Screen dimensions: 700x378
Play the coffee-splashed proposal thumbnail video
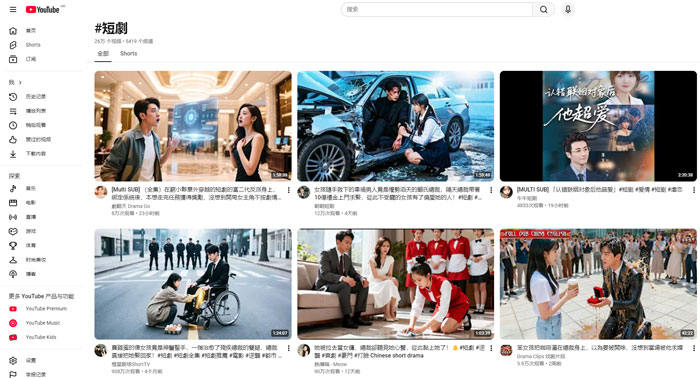(x=598, y=284)
